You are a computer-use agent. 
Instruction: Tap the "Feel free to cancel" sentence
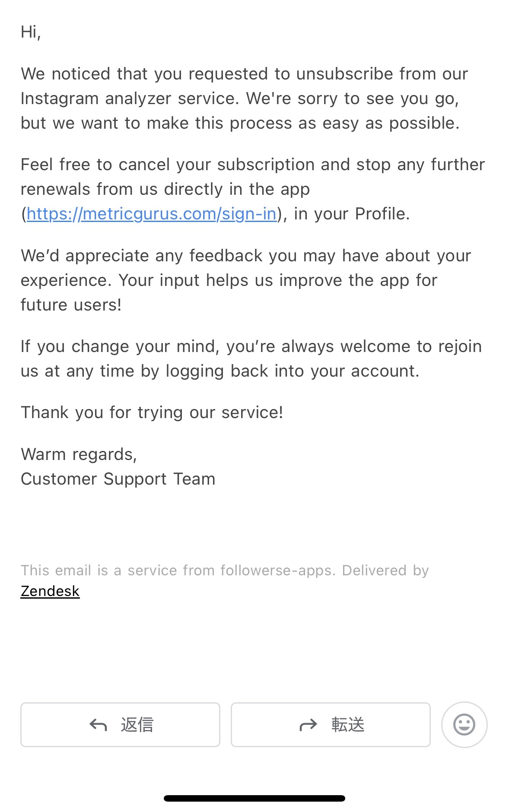252,165
